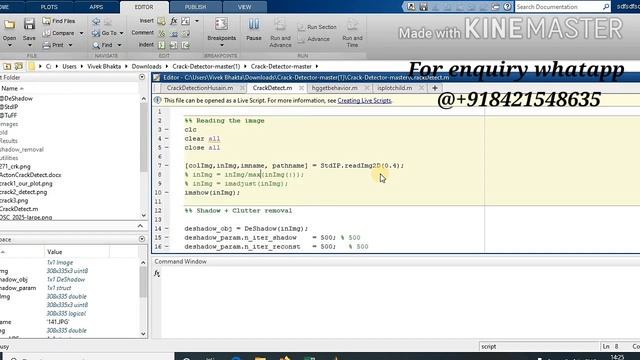This screenshot has height=360, width=640.
Task: Switch to the PUBLISH ribbon tab
Action: click(x=196, y=7)
